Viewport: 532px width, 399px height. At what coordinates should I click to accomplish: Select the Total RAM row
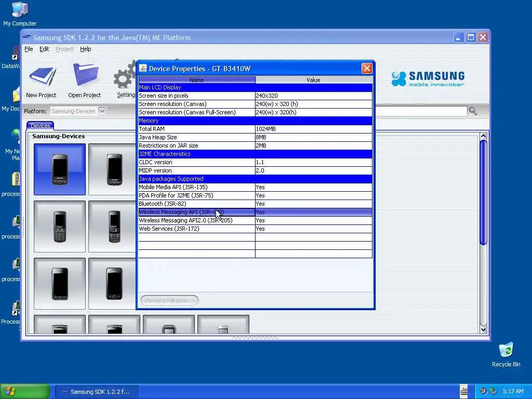255,129
